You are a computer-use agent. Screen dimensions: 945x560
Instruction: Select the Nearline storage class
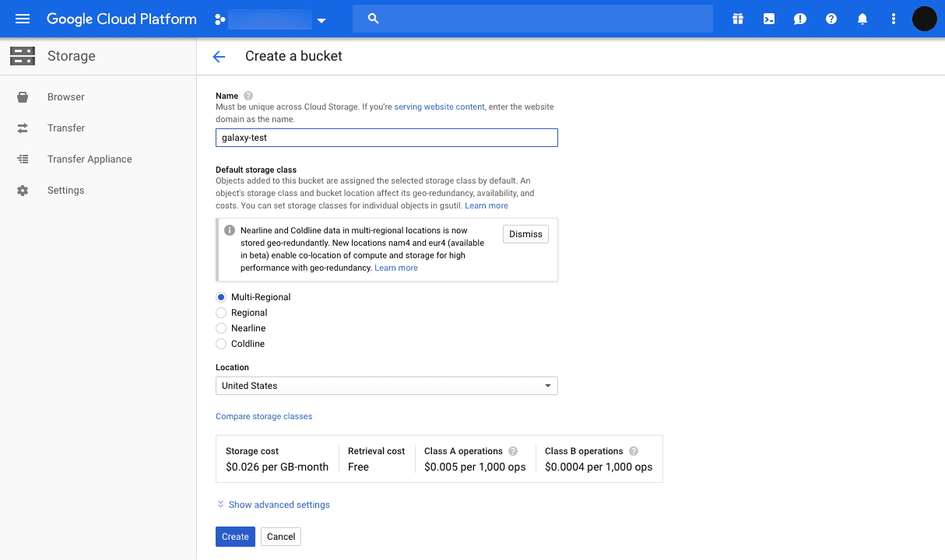click(x=221, y=328)
